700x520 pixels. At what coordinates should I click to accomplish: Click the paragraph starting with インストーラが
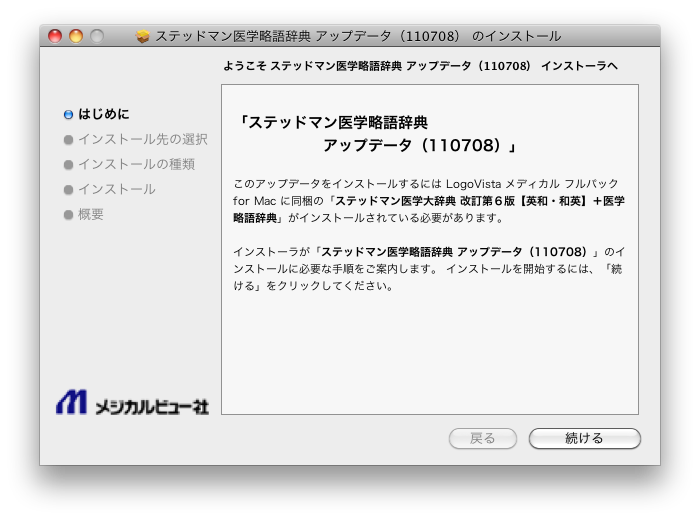click(429, 269)
